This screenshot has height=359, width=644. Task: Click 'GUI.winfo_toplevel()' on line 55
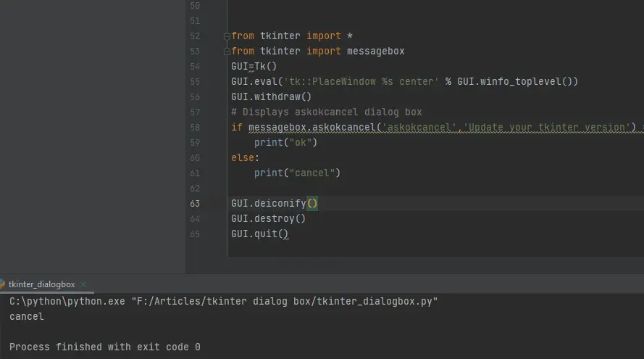[514, 82]
